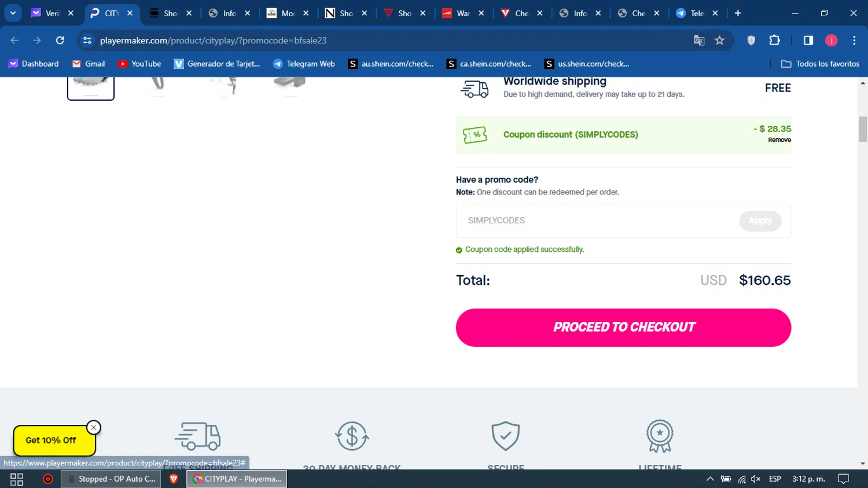This screenshot has height=488, width=868.
Task: Open the profile avatar menu
Action: point(832,40)
